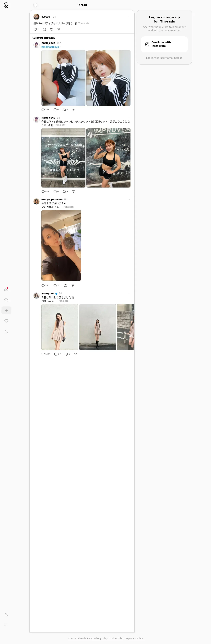
Task: Open Activity heart in the sidebar
Action: point(6,321)
